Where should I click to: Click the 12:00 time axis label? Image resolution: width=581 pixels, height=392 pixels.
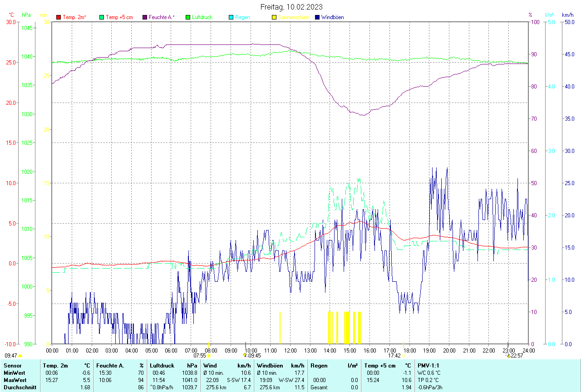[290, 350]
